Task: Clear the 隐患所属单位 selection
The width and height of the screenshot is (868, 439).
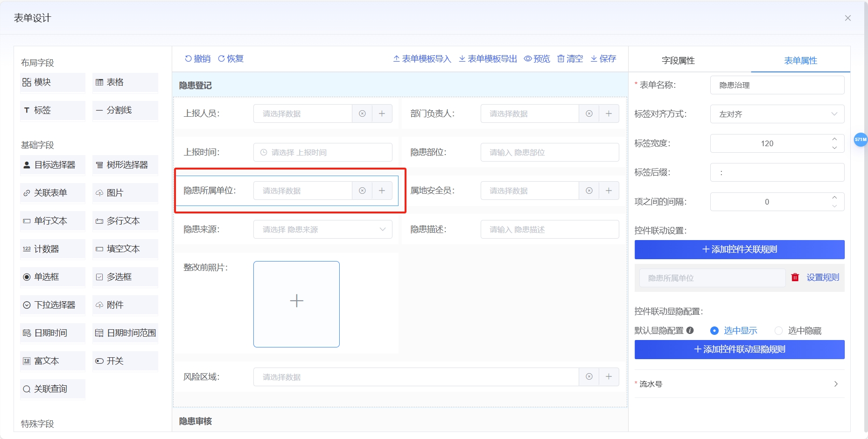Action: click(x=362, y=191)
